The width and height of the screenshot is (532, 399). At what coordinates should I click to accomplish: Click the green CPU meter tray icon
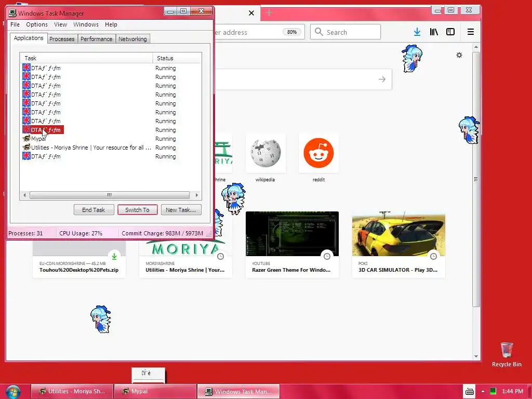pos(493,391)
